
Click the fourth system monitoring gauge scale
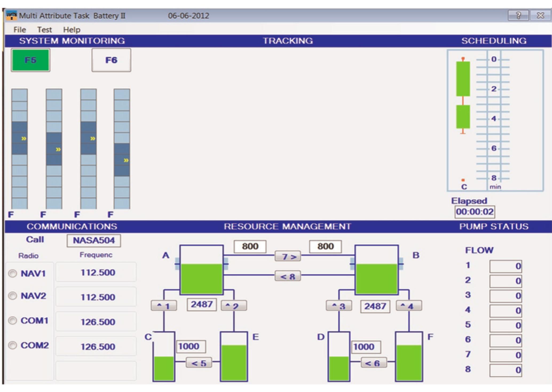122,149
